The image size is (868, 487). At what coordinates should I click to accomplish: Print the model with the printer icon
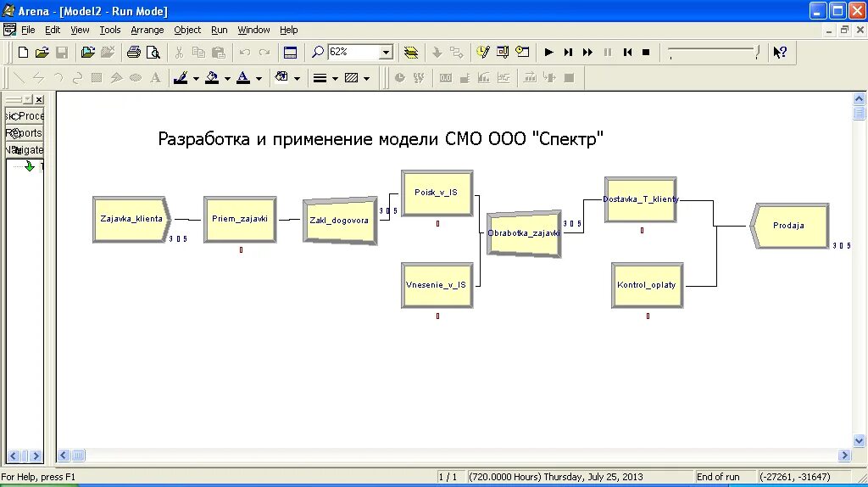133,52
